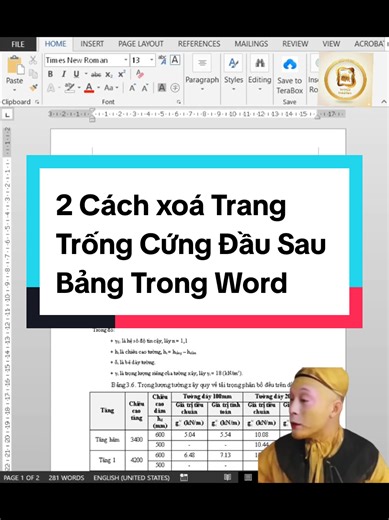This screenshot has height=520, width=389.
Task: Click the Text Highlight Color pen icon
Action: pos(69,88)
